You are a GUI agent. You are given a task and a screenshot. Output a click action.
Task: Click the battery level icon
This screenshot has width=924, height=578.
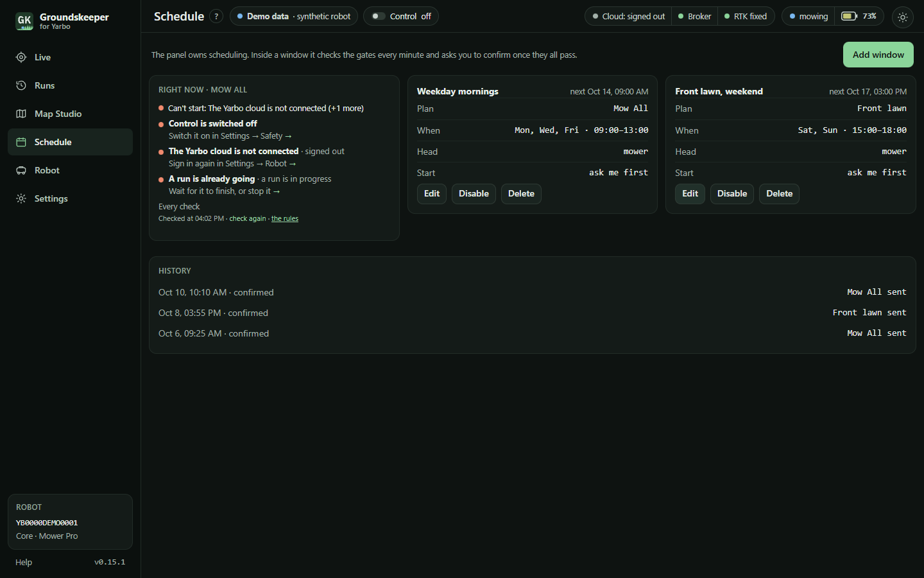[849, 16]
